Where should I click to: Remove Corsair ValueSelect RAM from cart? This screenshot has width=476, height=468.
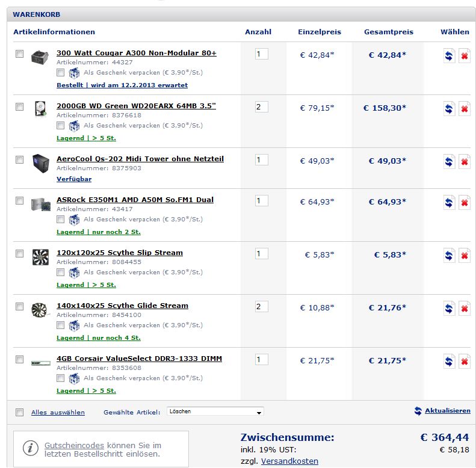coord(465,362)
